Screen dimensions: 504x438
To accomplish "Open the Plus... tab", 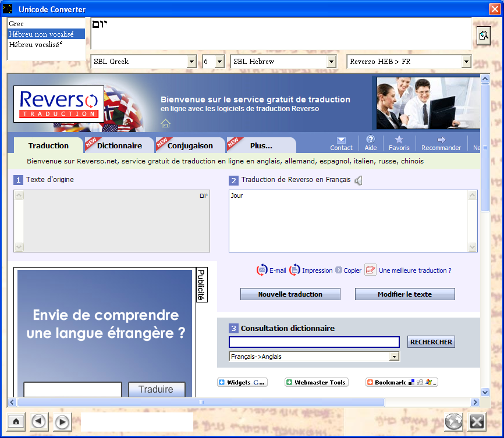I will point(261,145).
